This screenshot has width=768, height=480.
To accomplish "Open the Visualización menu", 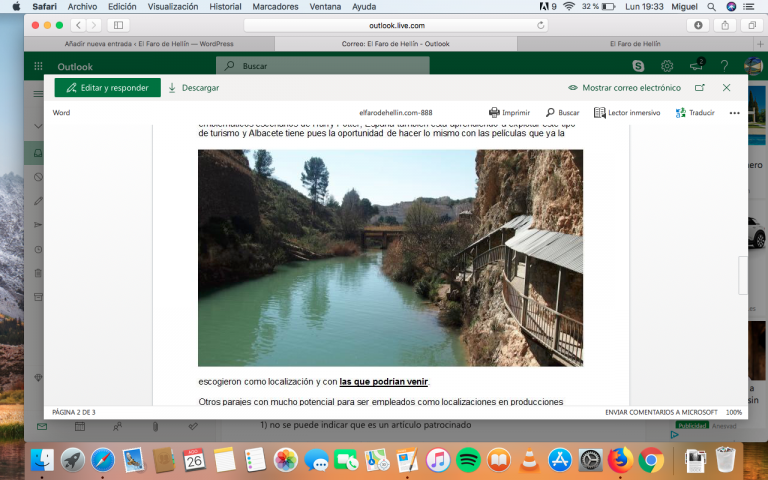I will point(173,6).
